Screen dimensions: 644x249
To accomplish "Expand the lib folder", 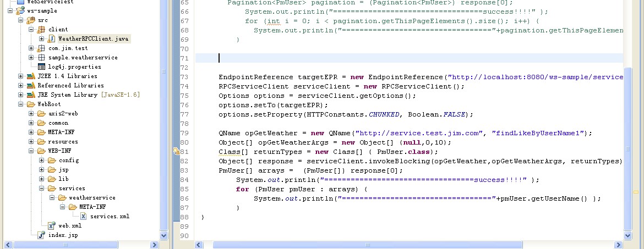I will (41, 179).
